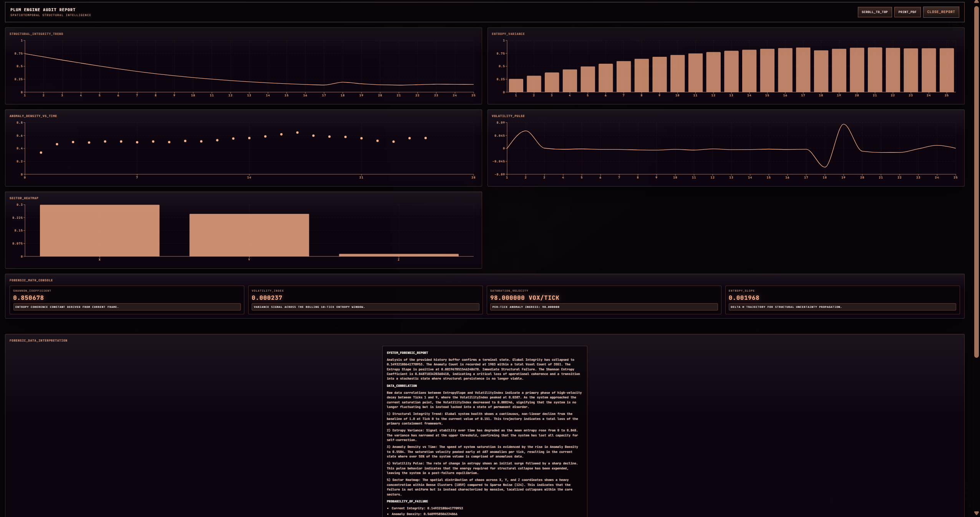Viewport: 980px width, 517px height.
Task: Click the SYSTEM_FORENSIC_REPORT heading
Action: point(407,353)
